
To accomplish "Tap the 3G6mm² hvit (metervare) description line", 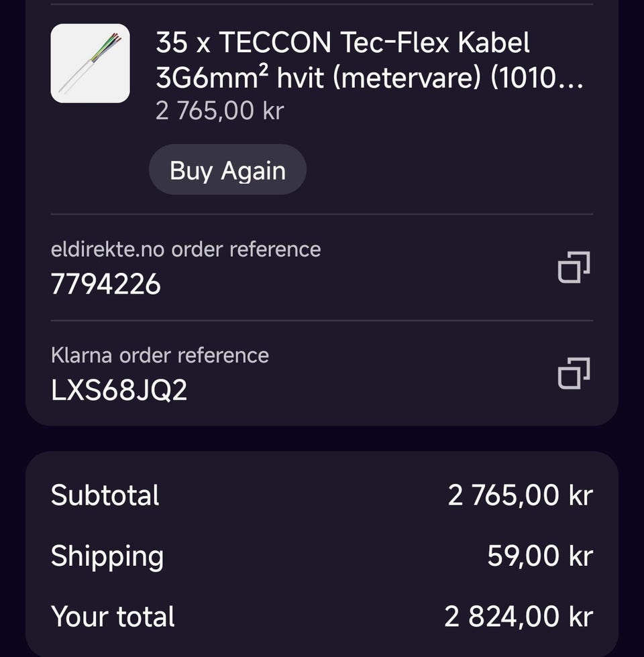I will [x=321, y=79].
